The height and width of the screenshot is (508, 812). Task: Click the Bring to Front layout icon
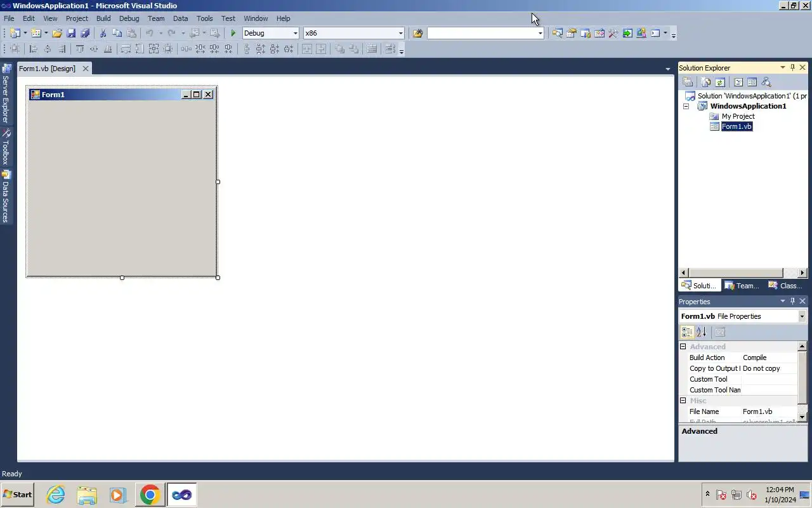(339, 49)
